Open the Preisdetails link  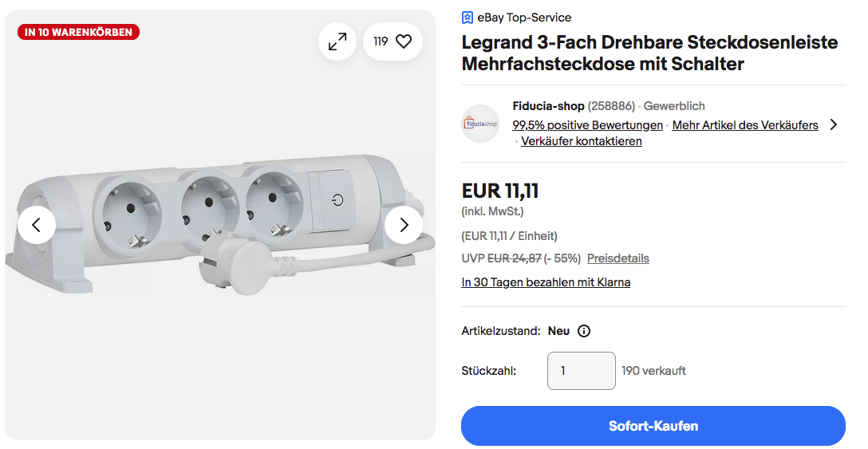(618, 258)
